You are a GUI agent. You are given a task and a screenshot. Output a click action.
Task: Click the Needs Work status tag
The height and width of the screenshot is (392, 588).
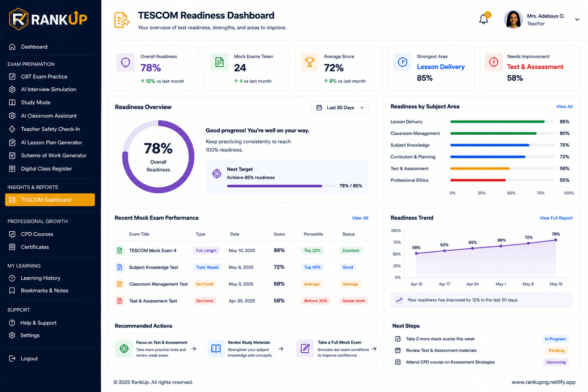point(354,301)
